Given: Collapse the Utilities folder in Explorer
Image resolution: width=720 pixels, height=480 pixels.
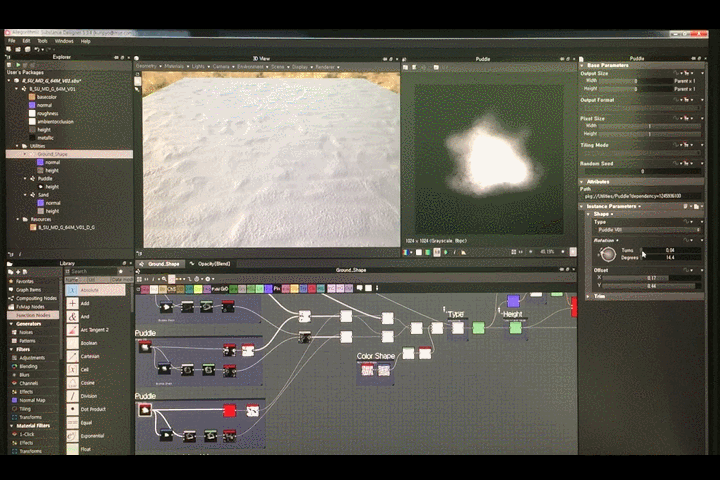Looking at the screenshot, I should [17, 146].
